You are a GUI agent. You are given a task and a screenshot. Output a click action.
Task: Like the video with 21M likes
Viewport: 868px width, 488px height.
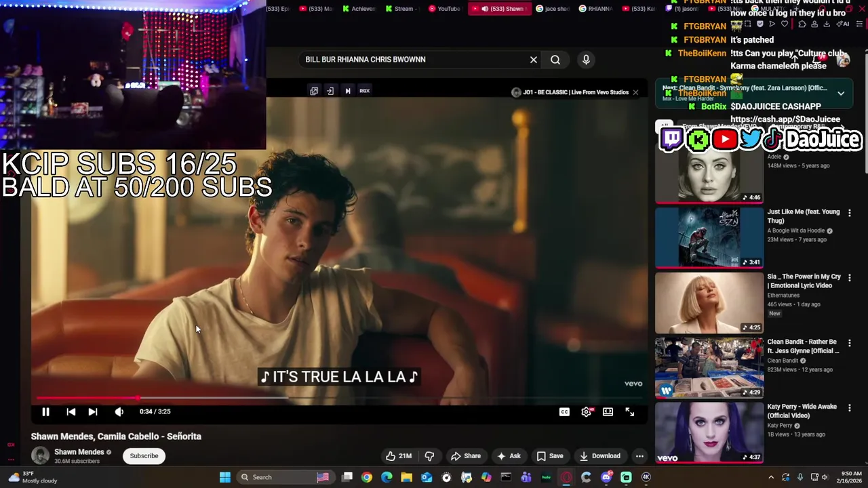[x=399, y=456]
